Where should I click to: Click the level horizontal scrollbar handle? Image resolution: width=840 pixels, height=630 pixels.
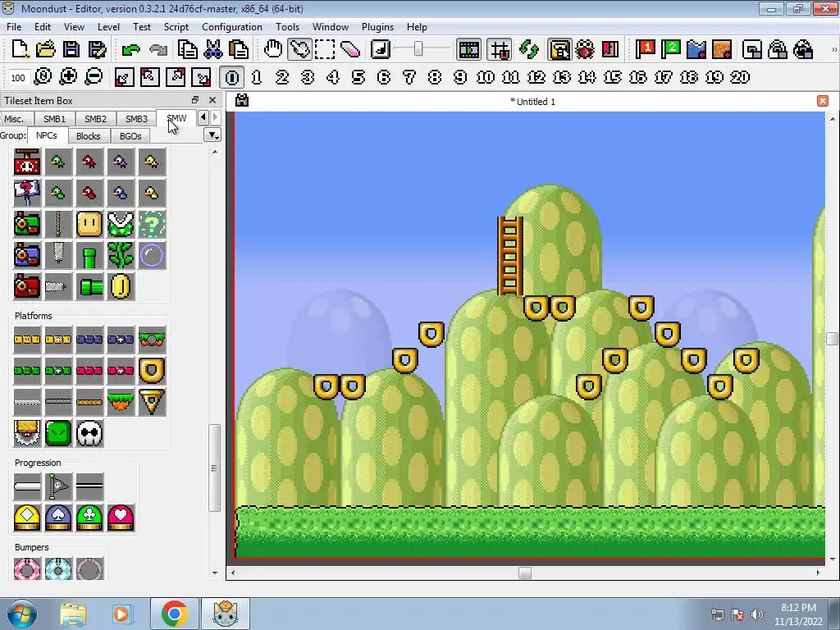pyautogui.click(x=525, y=573)
